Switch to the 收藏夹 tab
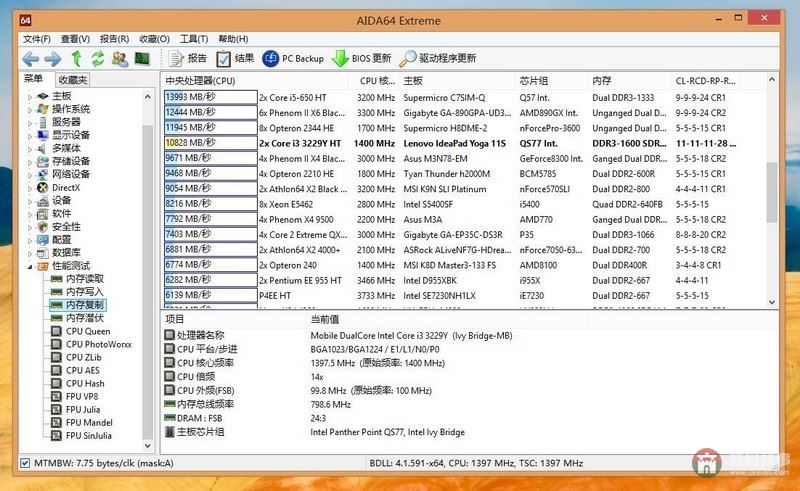800x491 pixels. [72, 80]
